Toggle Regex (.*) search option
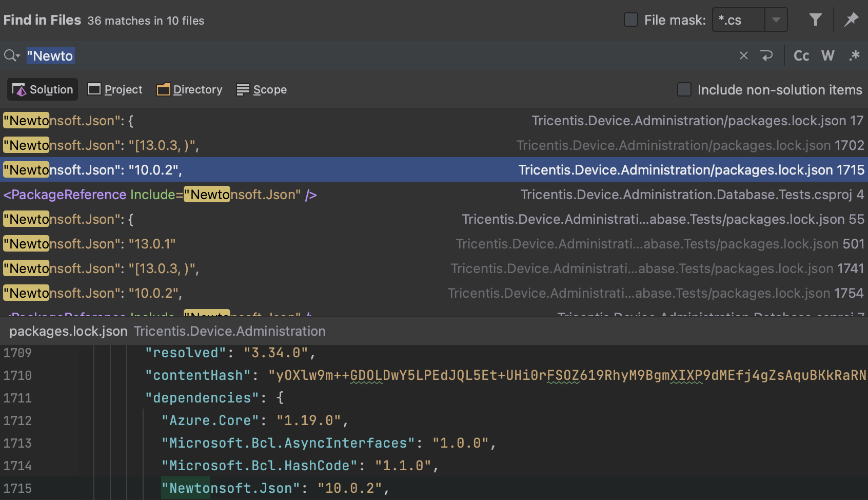This screenshot has width=868, height=500. pyautogui.click(x=854, y=55)
